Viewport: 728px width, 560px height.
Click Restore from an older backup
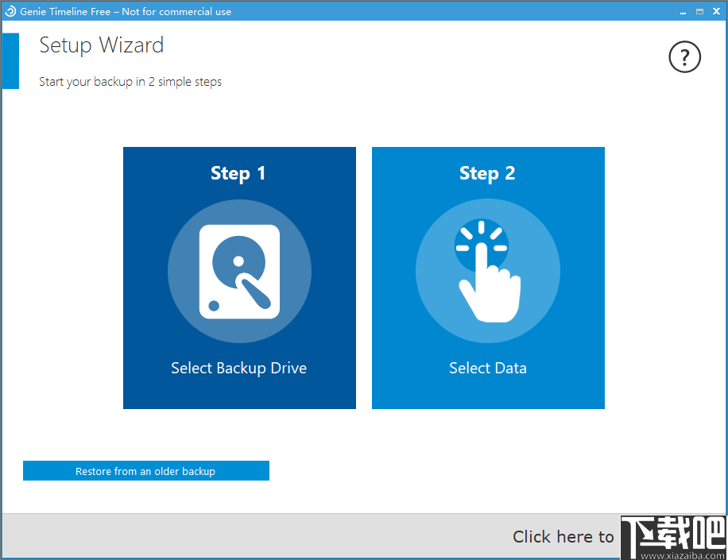point(145,471)
